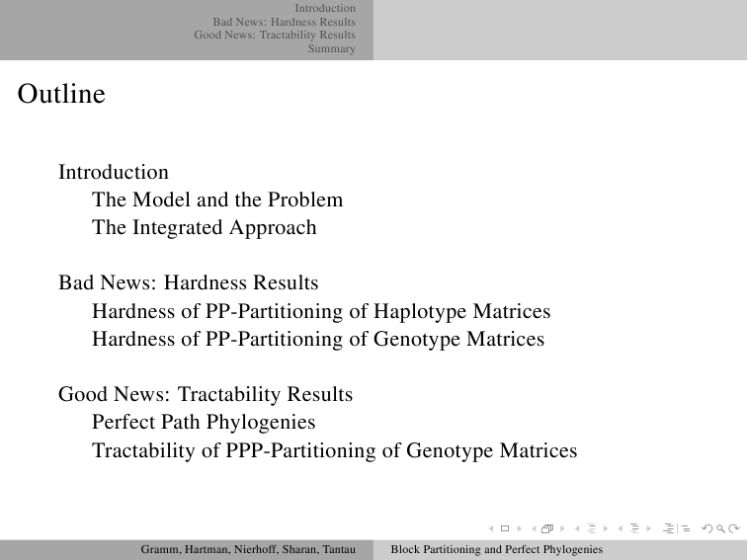The height and width of the screenshot is (560, 747).
Task: Open The Integrated Approach subsection
Action: (204, 227)
